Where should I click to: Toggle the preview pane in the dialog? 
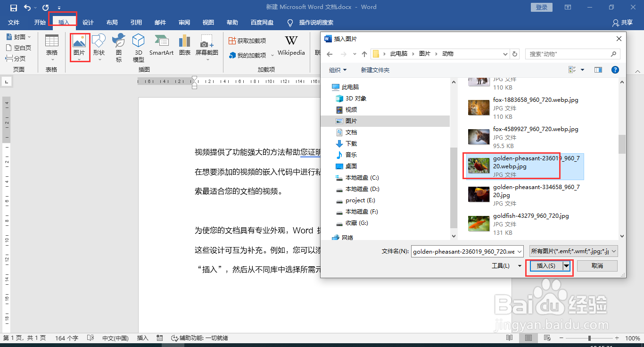(x=598, y=69)
